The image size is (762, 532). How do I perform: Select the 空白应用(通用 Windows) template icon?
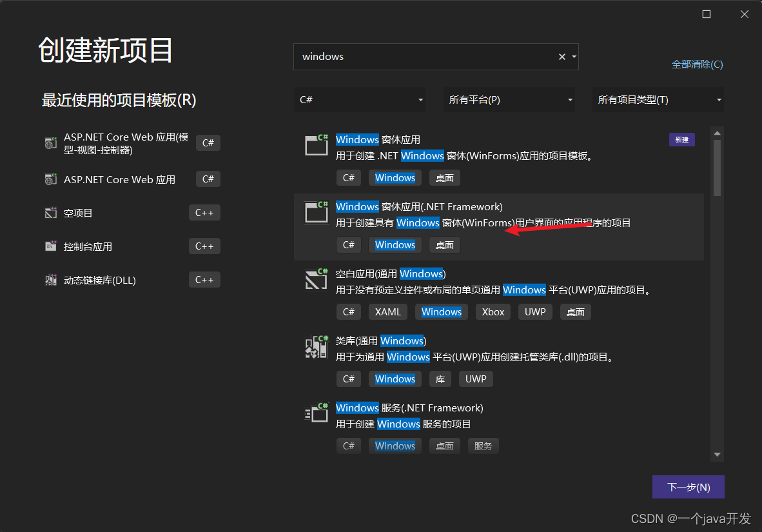[x=316, y=279]
